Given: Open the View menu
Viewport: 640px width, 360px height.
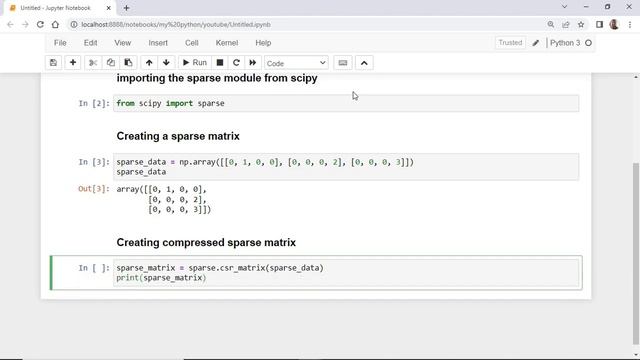Looking at the screenshot, I should (x=122, y=43).
